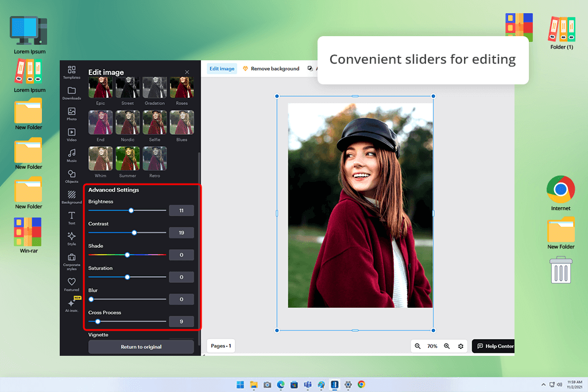Open the Templates sidebar section
Screen dimensions: 588x392
(72, 72)
